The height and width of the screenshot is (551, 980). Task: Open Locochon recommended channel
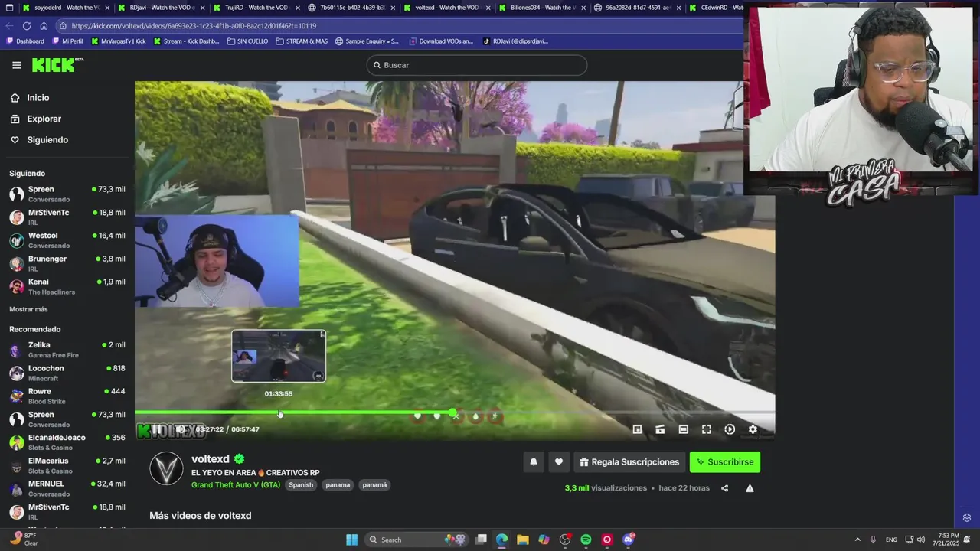coord(67,373)
